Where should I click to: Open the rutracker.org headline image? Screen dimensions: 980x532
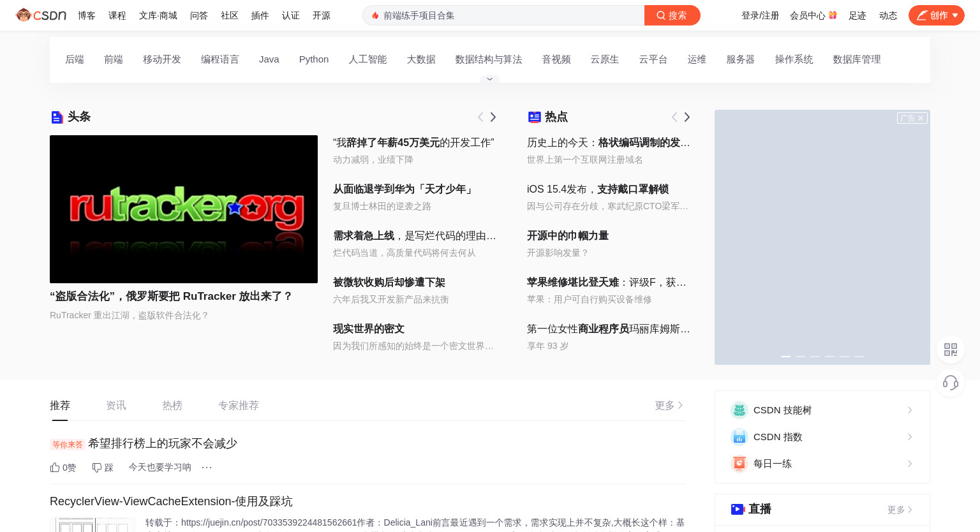click(x=184, y=209)
